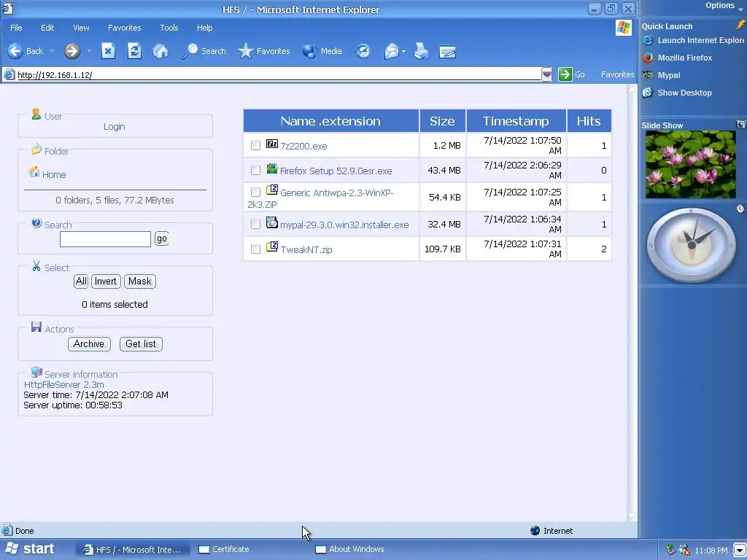The height and width of the screenshot is (560, 747).
Task: Check the Generic Antiwpa zip checkbox
Action: [x=255, y=192]
